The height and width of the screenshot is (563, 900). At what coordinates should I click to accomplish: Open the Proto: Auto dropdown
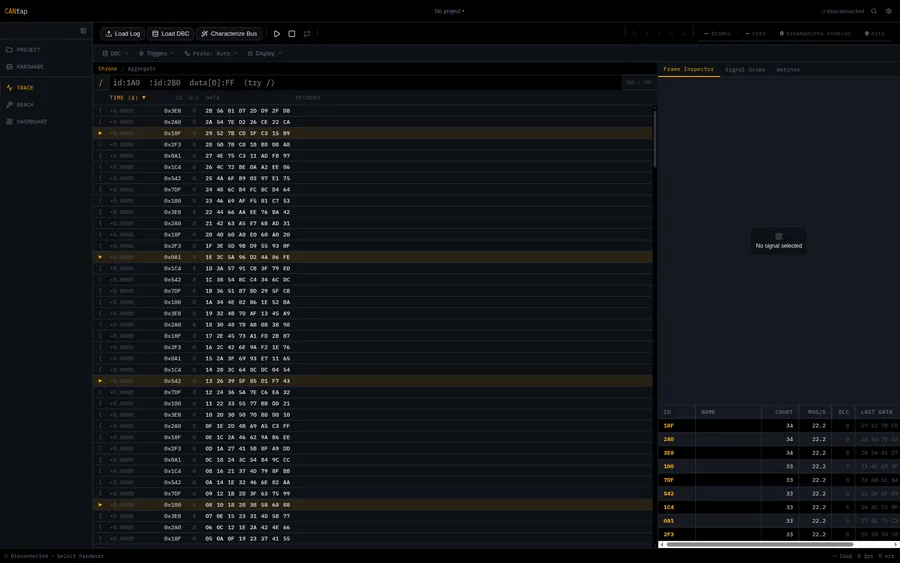tap(211, 53)
